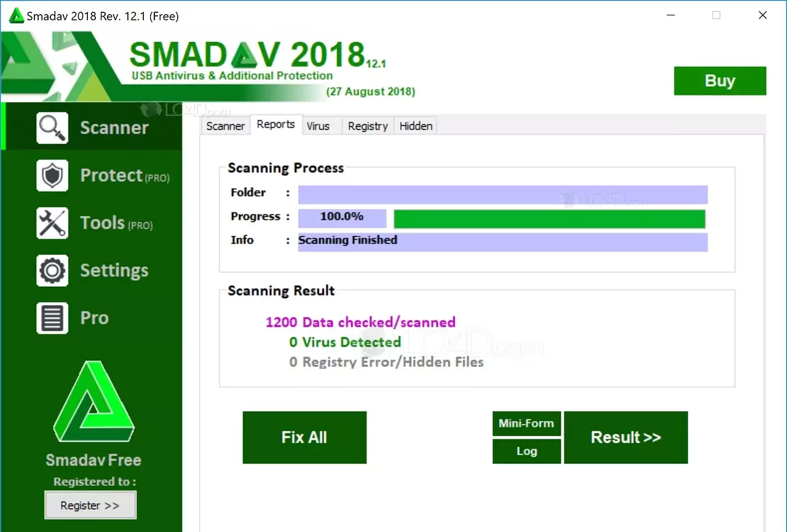The image size is (787, 532).
Task: Click the Tools wrench and screwdriver icon
Action: click(52, 223)
